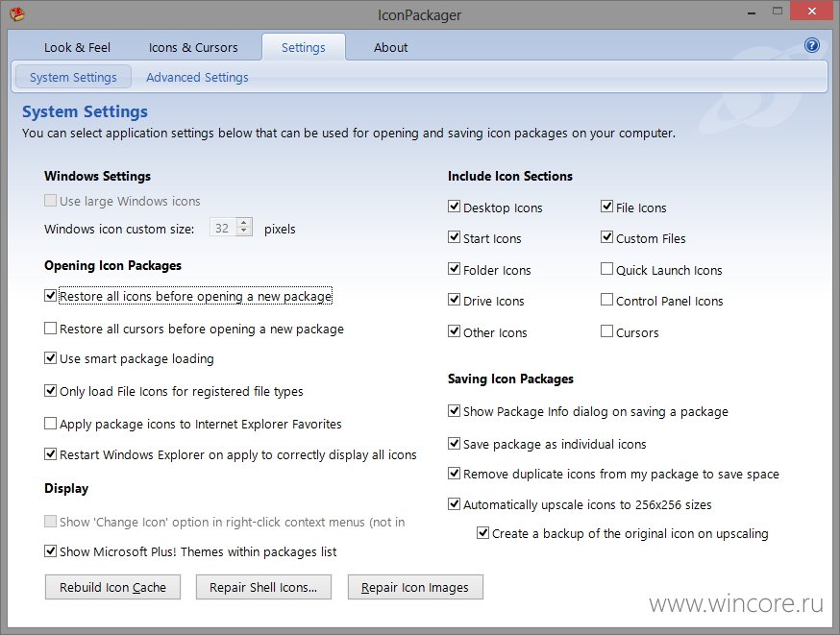Click the IconPackager app icon in title bar
This screenshot has width=840, height=635.
pyautogui.click(x=17, y=13)
